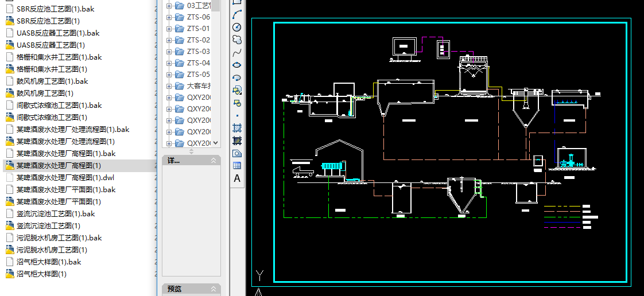Screen dimensions: 644x296
Task: Click the splitter grip above the 详... panel
Action: pyautogui.click(x=191, y=151)
